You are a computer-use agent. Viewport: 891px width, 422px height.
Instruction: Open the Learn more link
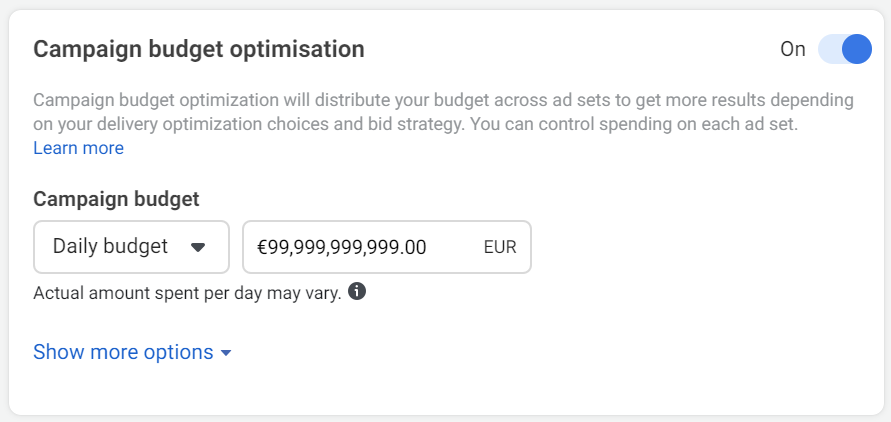coord(78,148)
